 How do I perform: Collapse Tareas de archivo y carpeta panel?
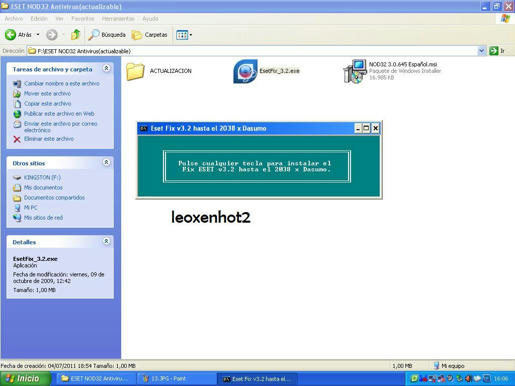click(x=106, y=68)
